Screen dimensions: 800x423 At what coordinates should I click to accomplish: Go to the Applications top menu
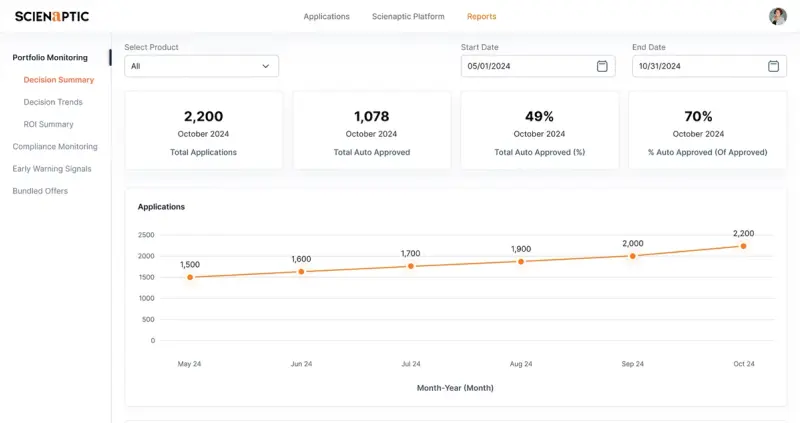click(x=327, y=16)
